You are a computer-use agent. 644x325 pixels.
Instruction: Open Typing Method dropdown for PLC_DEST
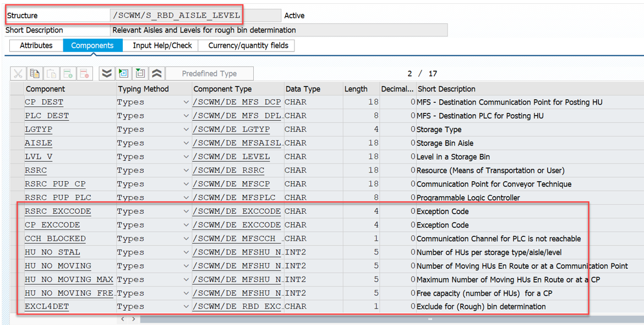tap(186, 116)
